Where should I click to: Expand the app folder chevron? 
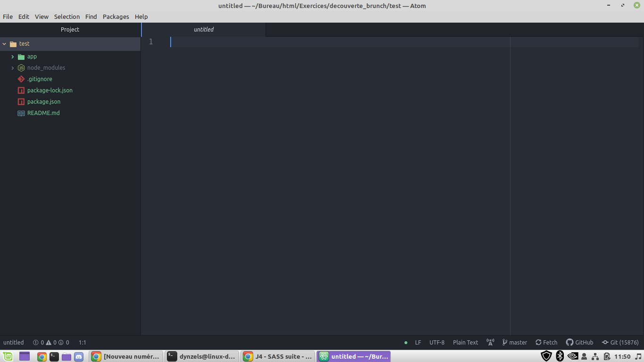[x=13, y=57]
